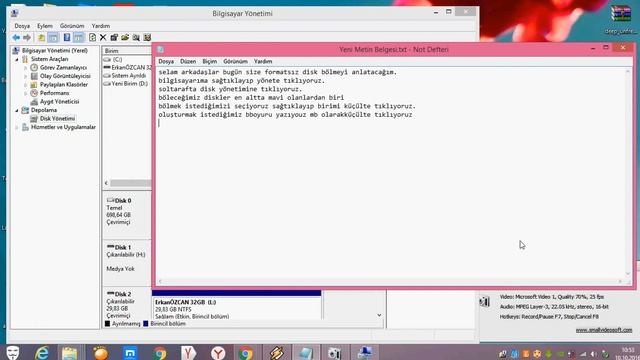Click the Disk 2 label panel
This screenshot has height=360, width=640.
click(x=127, y=304)
